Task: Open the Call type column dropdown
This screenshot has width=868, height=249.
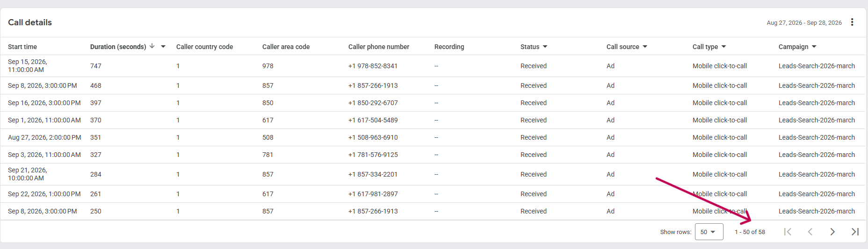Action: coord(724,47)
